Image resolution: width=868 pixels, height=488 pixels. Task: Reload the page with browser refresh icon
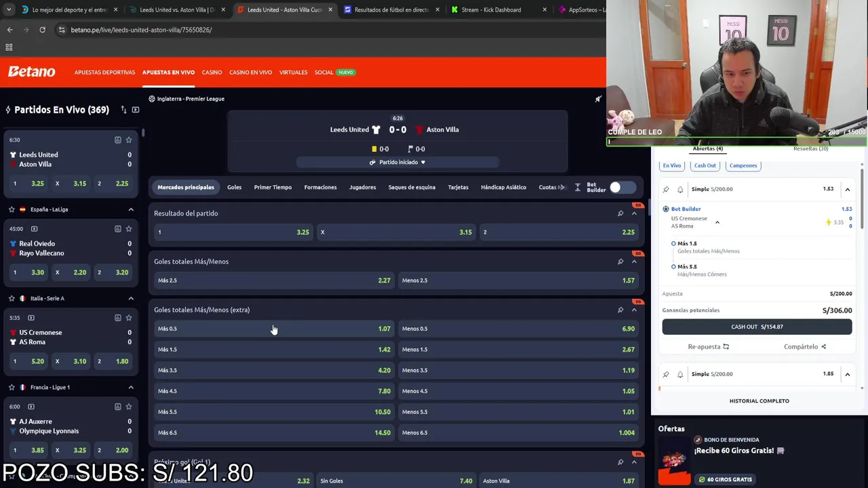[42, 30]
